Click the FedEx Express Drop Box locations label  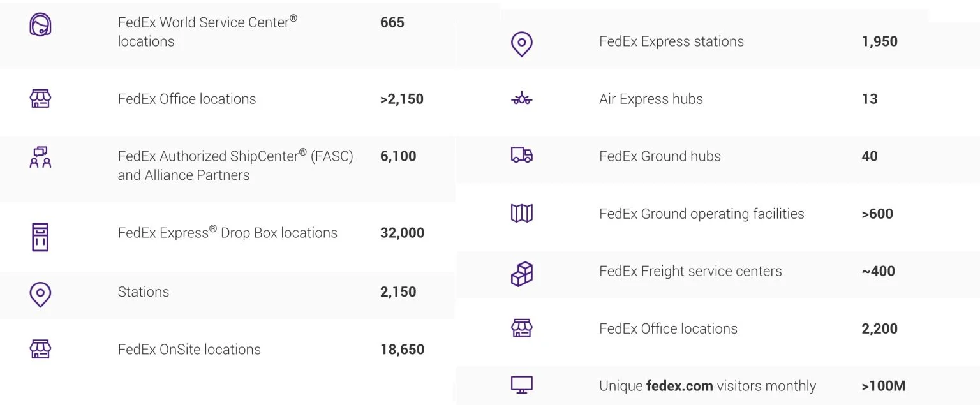coord(227,232)
